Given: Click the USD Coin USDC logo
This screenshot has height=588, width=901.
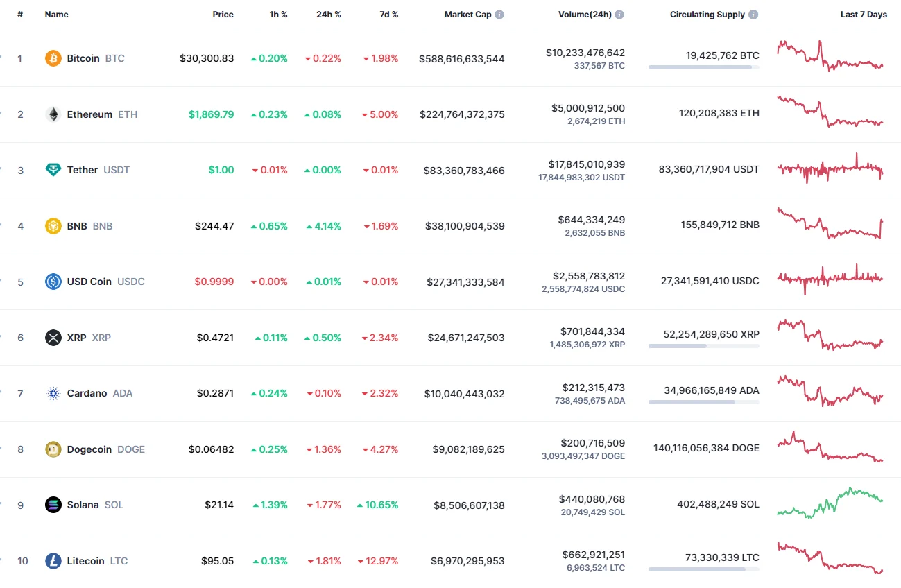Looking at the screenshot, I should tap(52, 282).
